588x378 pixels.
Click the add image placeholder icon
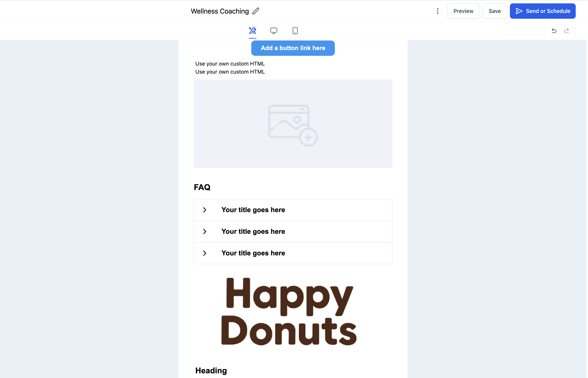pyautogui.click(x=293, y=125)
